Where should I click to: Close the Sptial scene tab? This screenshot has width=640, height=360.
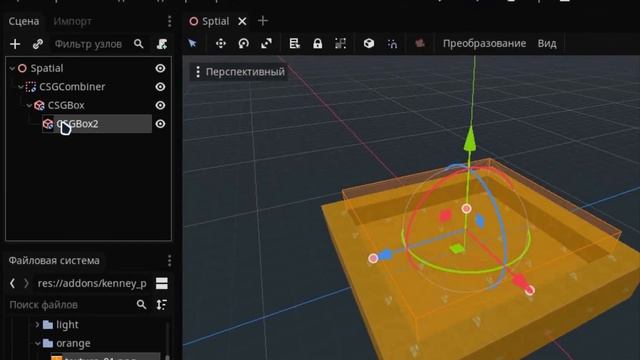coord(242,21)
